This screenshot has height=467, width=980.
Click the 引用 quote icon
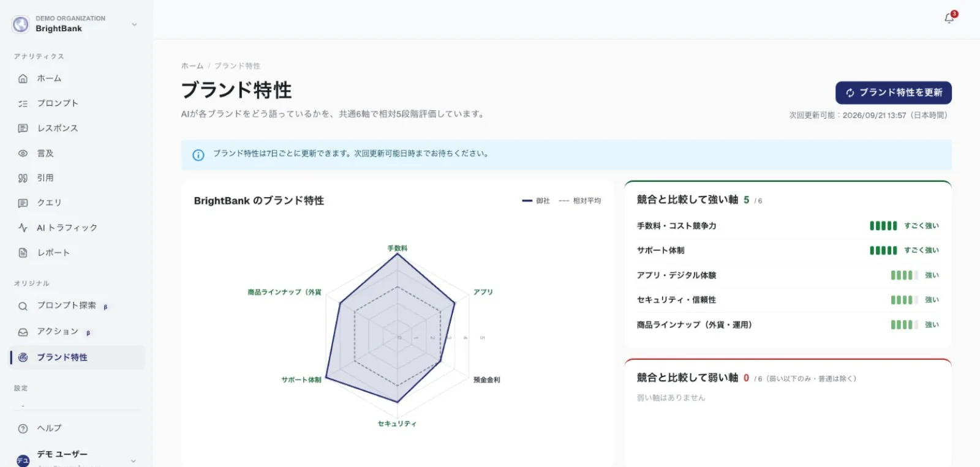(23, 178)
